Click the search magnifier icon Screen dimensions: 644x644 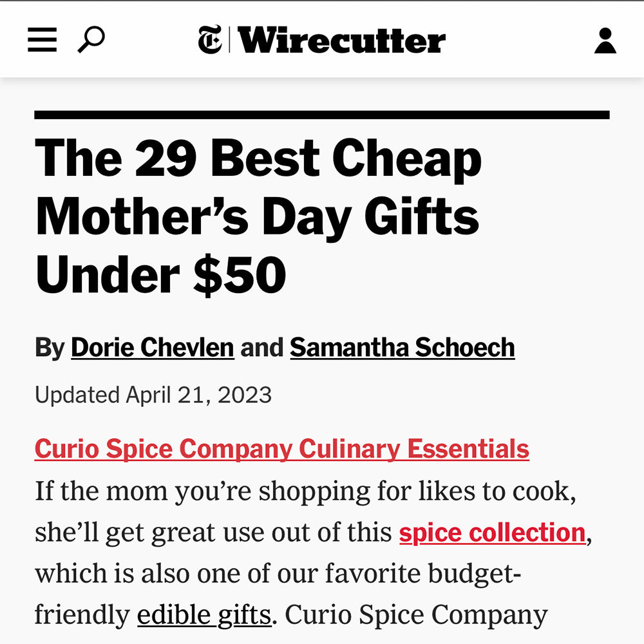(x=91, y=40)
